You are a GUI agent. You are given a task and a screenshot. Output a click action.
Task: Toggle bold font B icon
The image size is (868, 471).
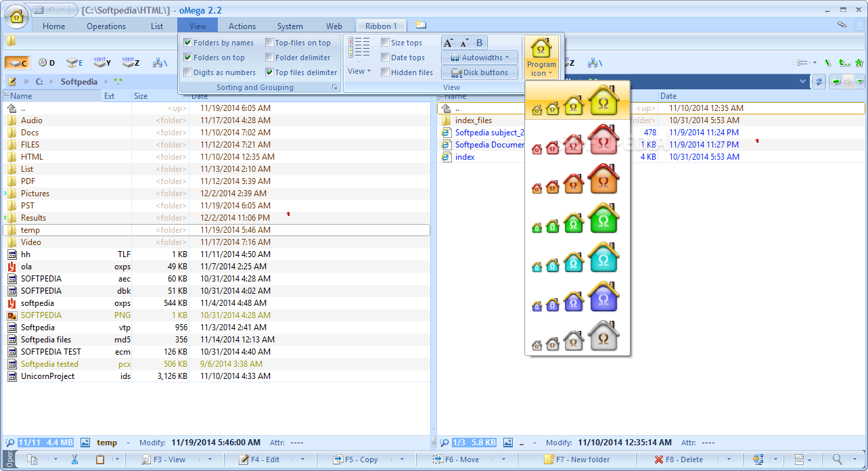pyautogui.click(x=480, y=43)
